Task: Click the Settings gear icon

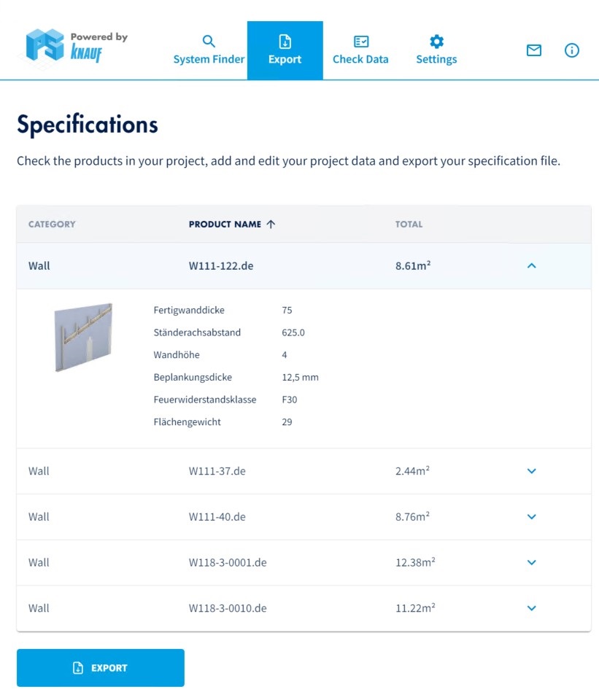Action: [436, 42]
